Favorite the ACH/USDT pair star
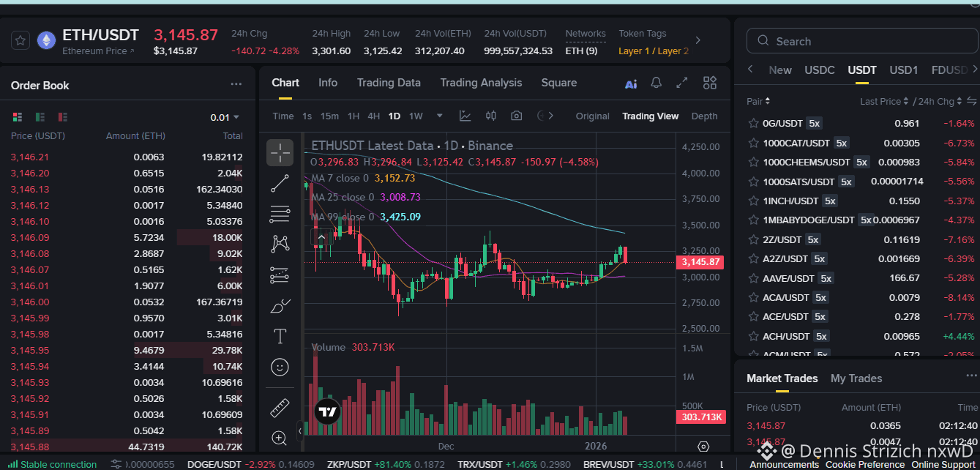980x470 pixels. click(x=752, y=336)
